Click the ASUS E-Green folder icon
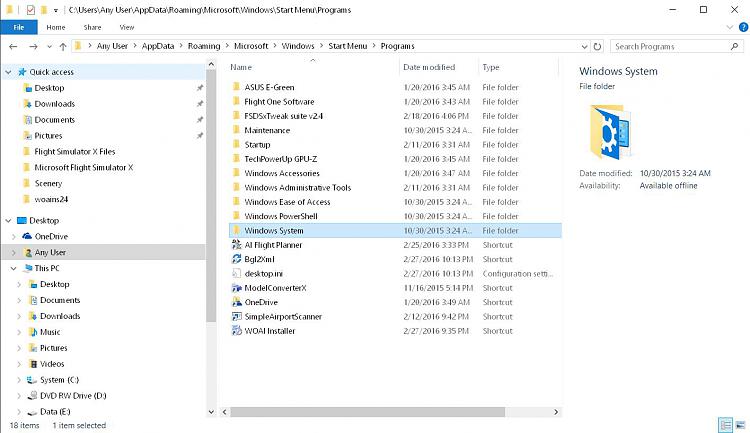The height and width of the screenshot is (433, 750). pyautogui.click(x=236, y=87)
